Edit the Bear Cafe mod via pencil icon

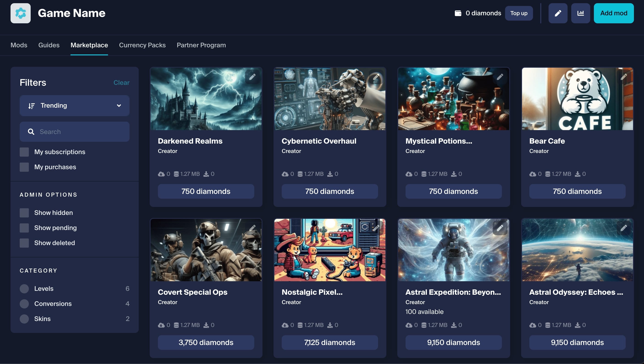[624, 77]
